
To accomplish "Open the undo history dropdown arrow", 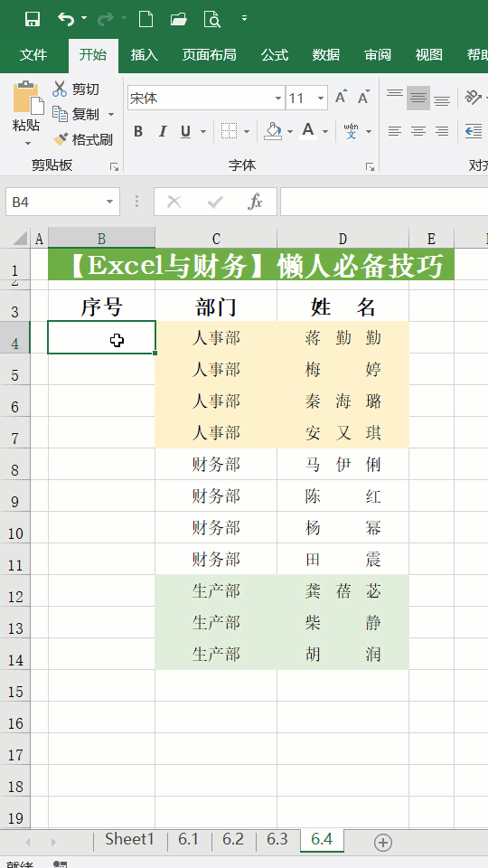I will click(84, 19).
